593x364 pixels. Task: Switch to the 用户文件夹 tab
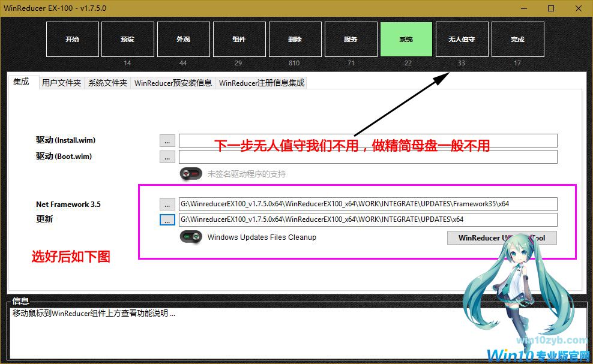tap(61, 83)
